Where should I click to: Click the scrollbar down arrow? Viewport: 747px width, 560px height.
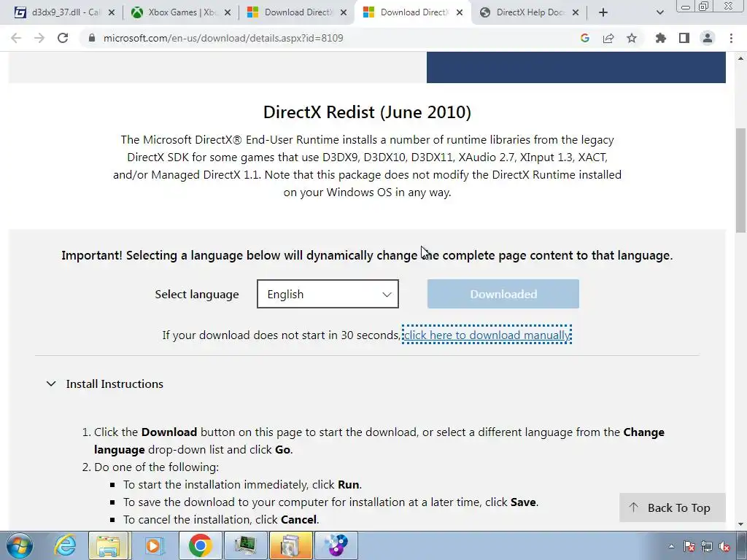741,525
